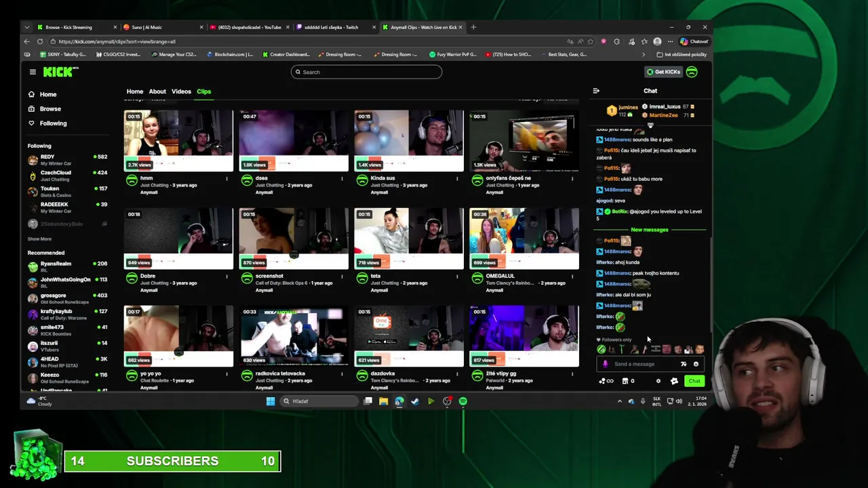Open Blockchain.com bookmark

(x=229, y=54)
